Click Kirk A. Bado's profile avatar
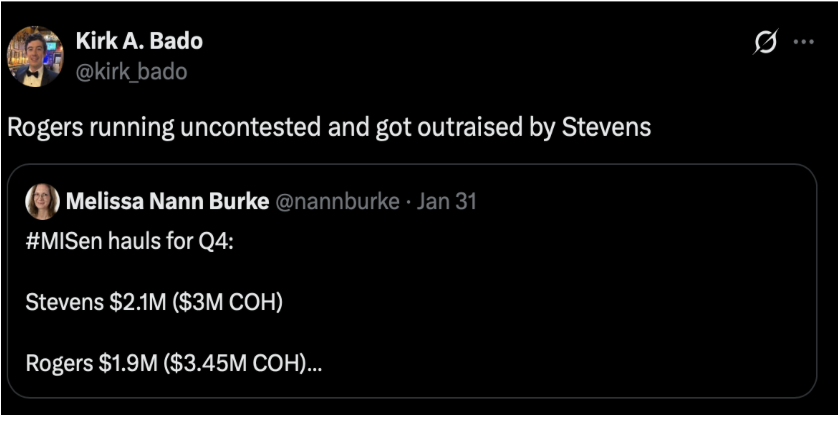Image resolution: width=838 pixels, height=422 pixels. pyautogui.click(x=35, y=57)
